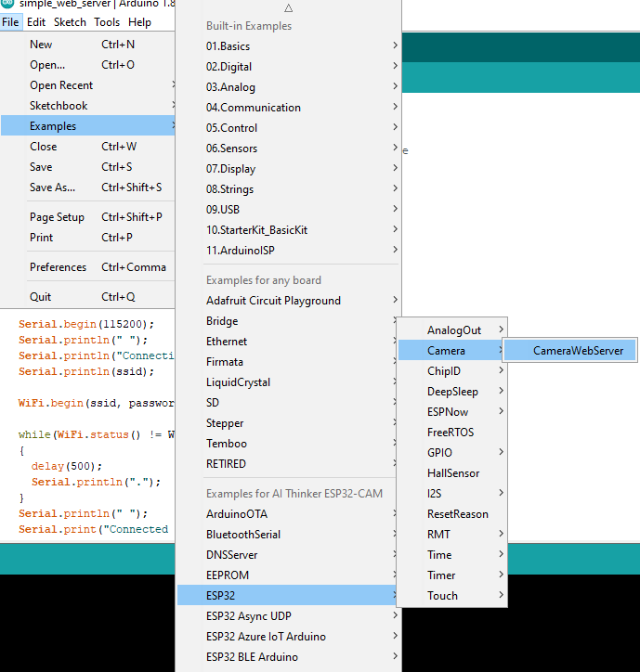640x672 pixels.
Task: Expand the Open Recent submenu
Action: pyautogui.click(x=88, y=84)
